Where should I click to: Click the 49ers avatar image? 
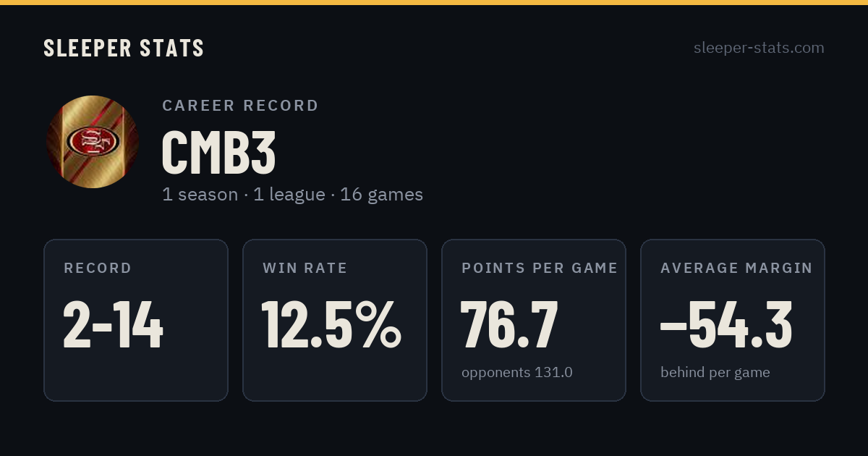point(93,142)
